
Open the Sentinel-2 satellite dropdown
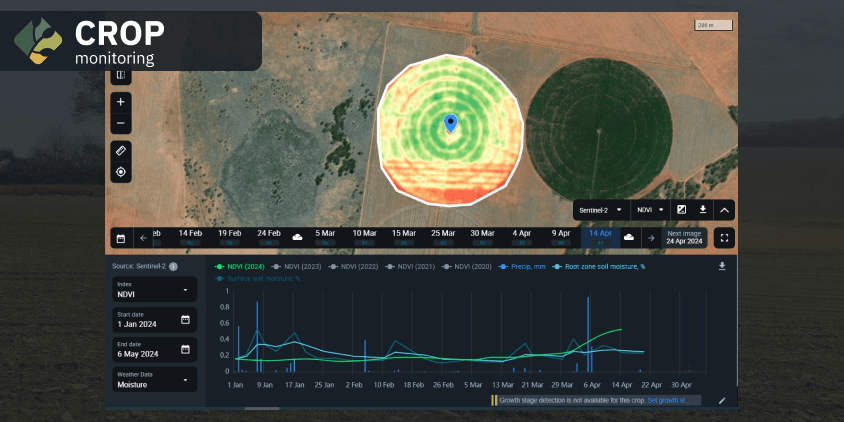601,210
